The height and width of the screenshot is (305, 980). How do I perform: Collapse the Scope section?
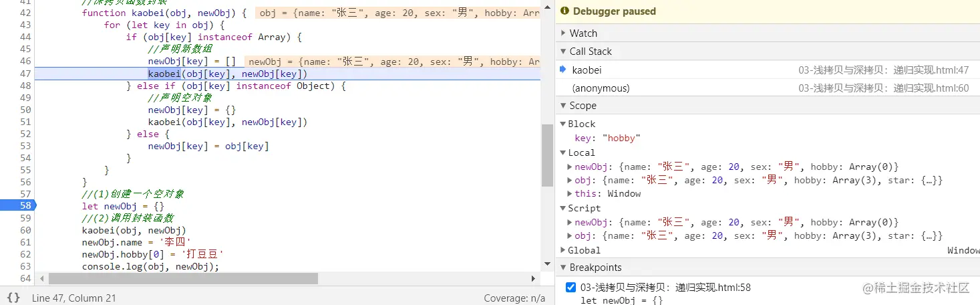[x=564, y=106]
